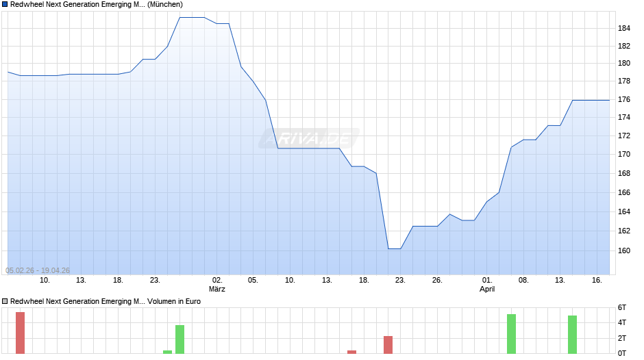Click the tallest green volume bar near 08. April
644x360 pixels.
511,334
